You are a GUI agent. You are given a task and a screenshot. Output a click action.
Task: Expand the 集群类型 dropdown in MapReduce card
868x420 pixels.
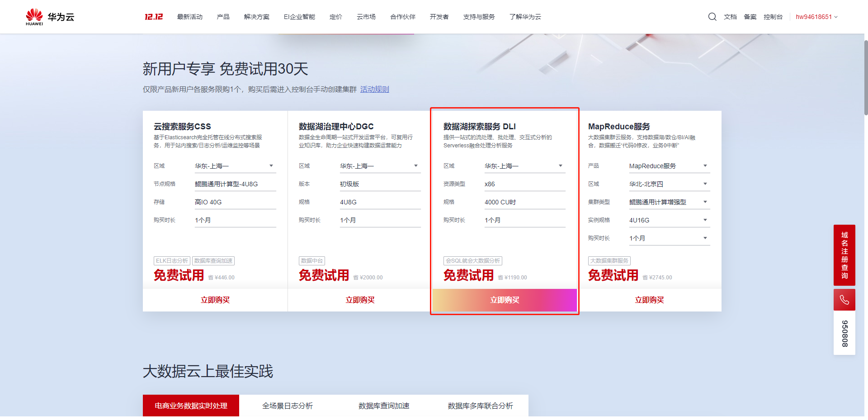[x=670, y=202]
